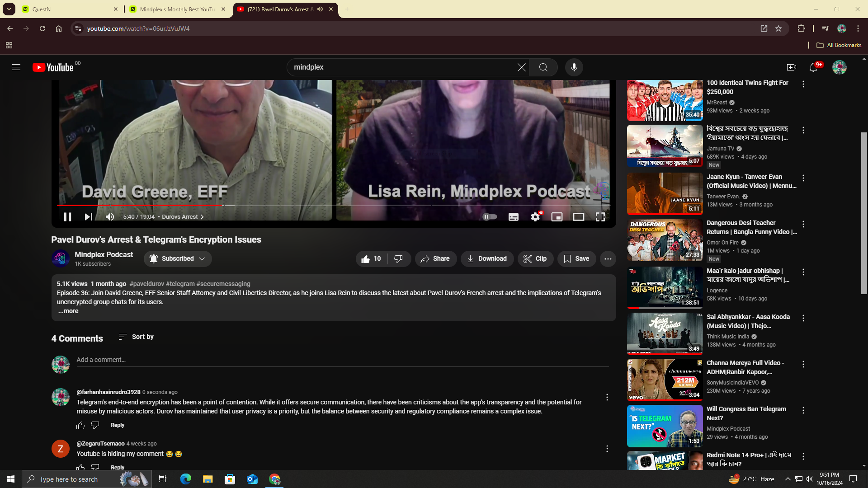The image size is (868, 488).
Task: Open the account avatar menu
Action: click(x=839, y=67)
